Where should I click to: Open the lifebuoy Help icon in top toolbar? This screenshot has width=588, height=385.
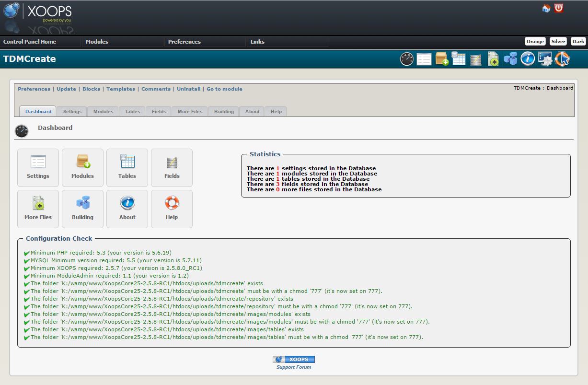pyautogui.click(x=562, y=59)
